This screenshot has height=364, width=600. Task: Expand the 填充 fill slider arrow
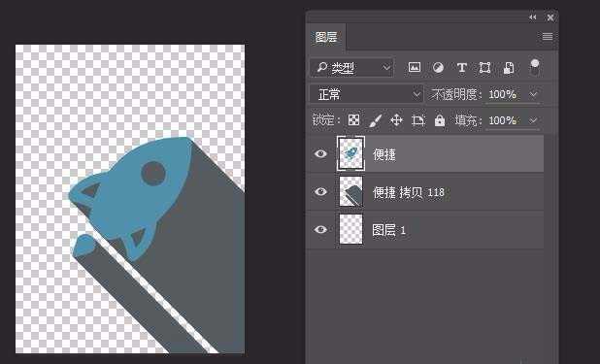pyautogui.click(x=533, y=120)
